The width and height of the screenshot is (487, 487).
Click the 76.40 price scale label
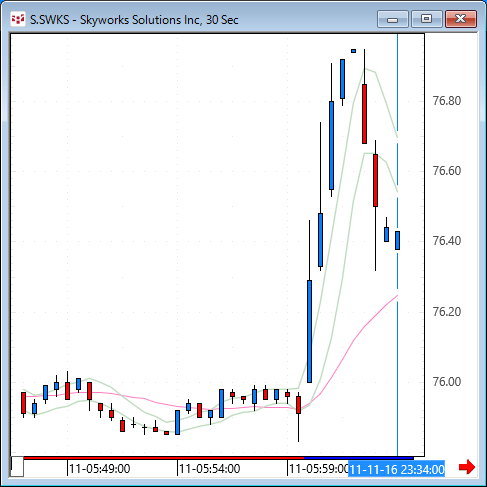(x=447, y=241)
